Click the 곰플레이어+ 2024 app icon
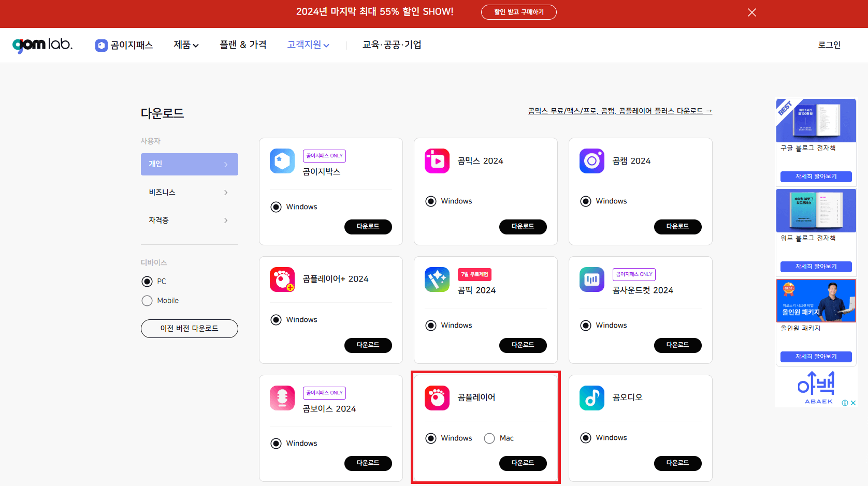Viewport: 868px width, 486px height. (282, 279)
